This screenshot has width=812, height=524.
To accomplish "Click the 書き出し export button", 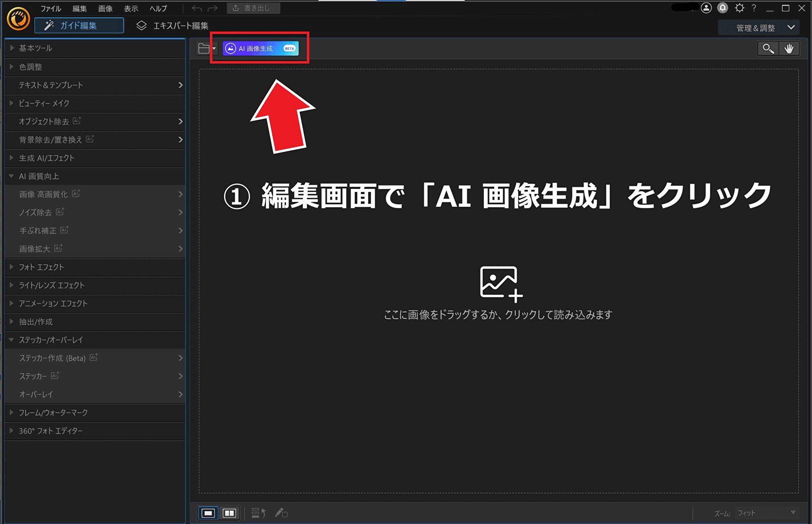I will [x=253, y=8].
